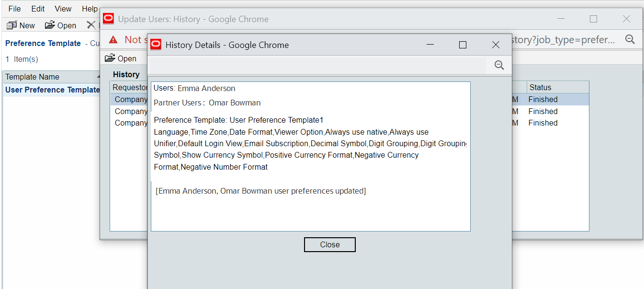This screenshot has width=644, height=289.
Task: Click the 1 Item(s) count label
Action: pyautogui.click(x=22, y=59)
